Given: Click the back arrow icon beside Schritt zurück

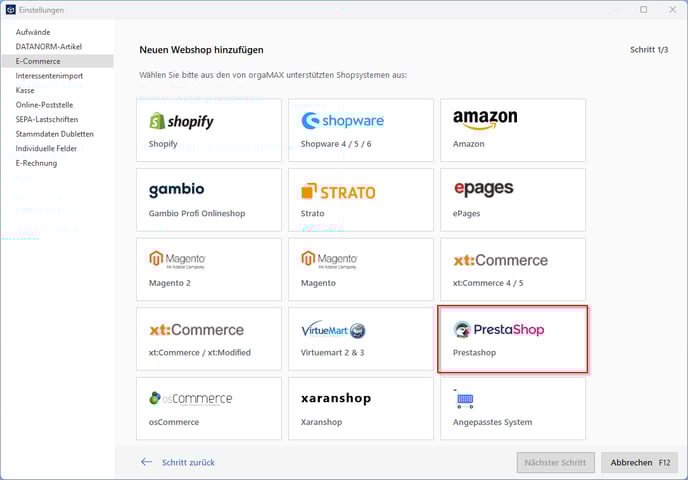Looking at the screenshot, I should click(147, 462).
